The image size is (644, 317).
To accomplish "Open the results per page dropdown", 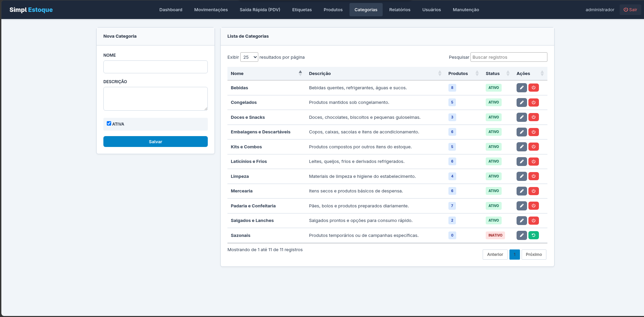I will pyautogui.click(x=249, y=57).
